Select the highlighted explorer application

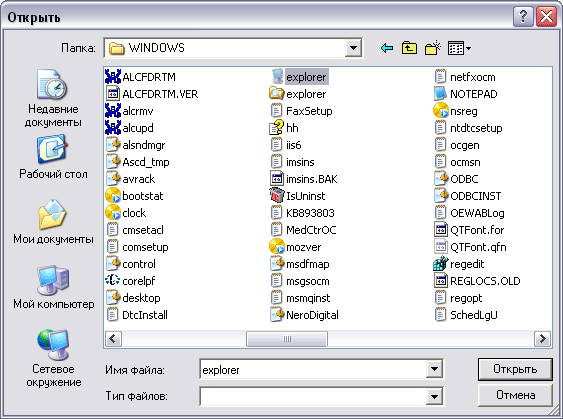click(299, 77)
